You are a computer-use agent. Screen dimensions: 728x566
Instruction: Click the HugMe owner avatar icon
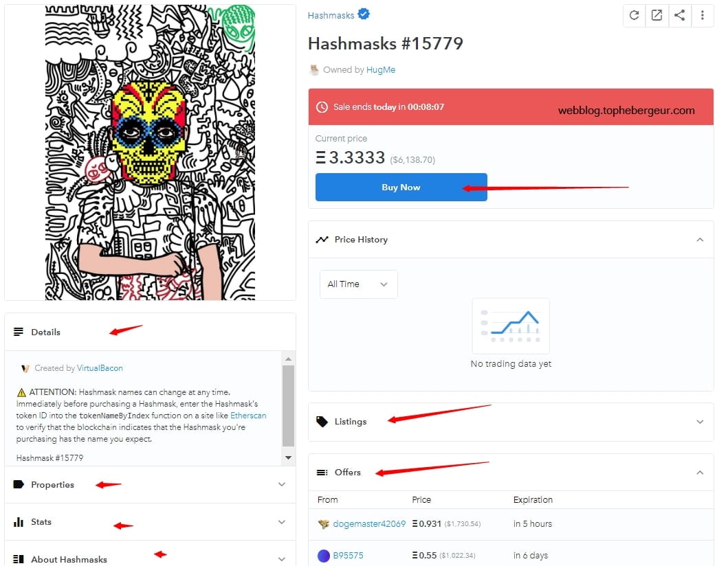[x=314, y=69]
